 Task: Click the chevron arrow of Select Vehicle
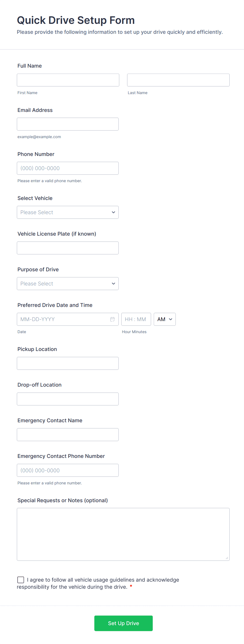click(113, 212)
